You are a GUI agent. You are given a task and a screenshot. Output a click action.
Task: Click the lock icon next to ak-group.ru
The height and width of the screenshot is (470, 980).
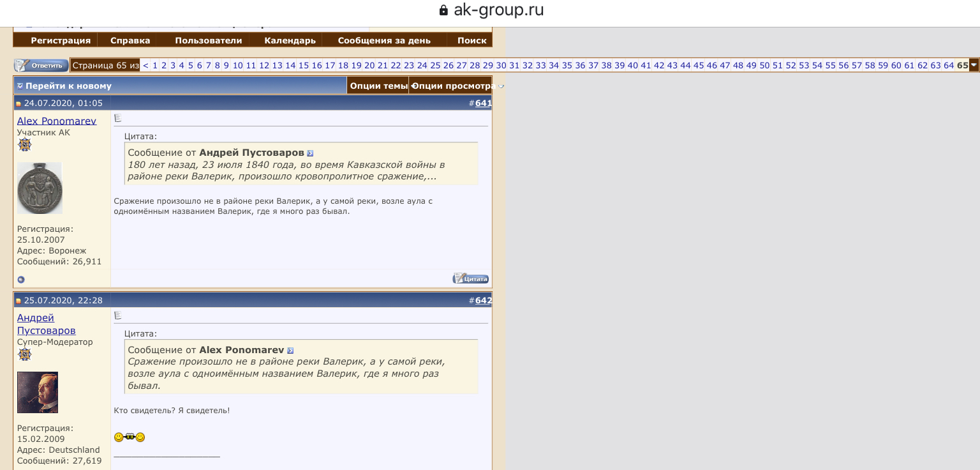(x=443, y=11)
